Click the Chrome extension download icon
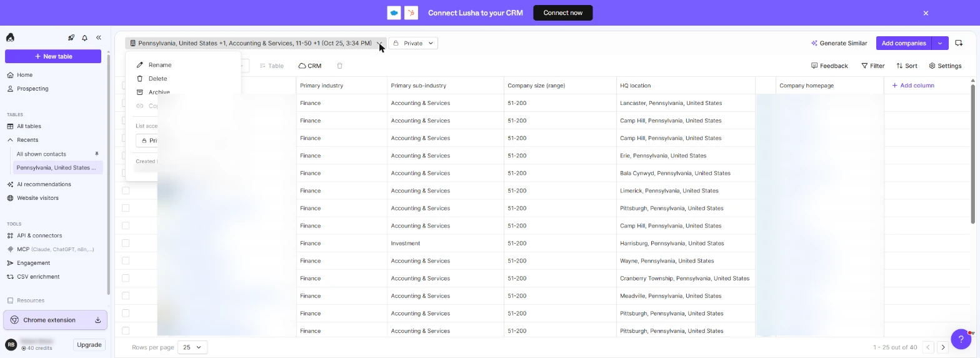Viewport: 980px width, 358px height. [x=98, y=320]
